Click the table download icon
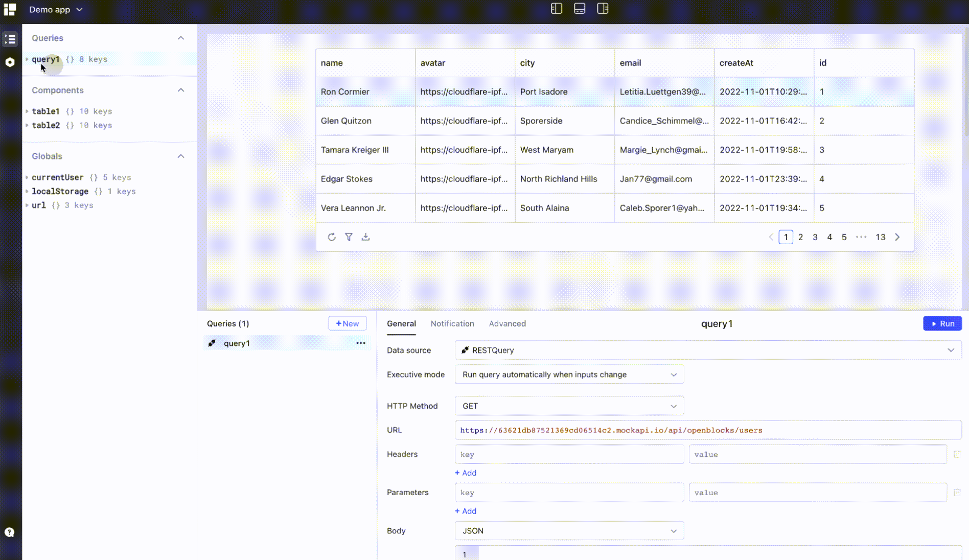 click(x=365, y=237)
